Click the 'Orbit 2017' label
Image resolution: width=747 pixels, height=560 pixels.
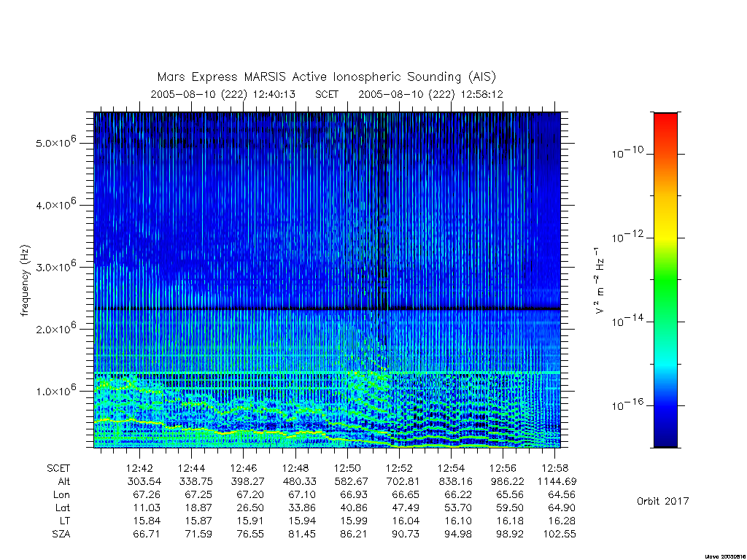tap(662, 501)
